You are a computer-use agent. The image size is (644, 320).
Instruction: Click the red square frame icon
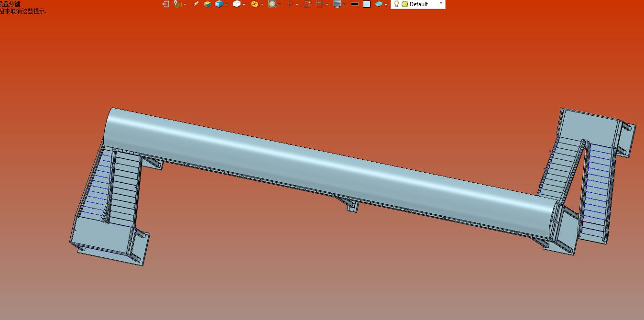(x=307, y=4)
